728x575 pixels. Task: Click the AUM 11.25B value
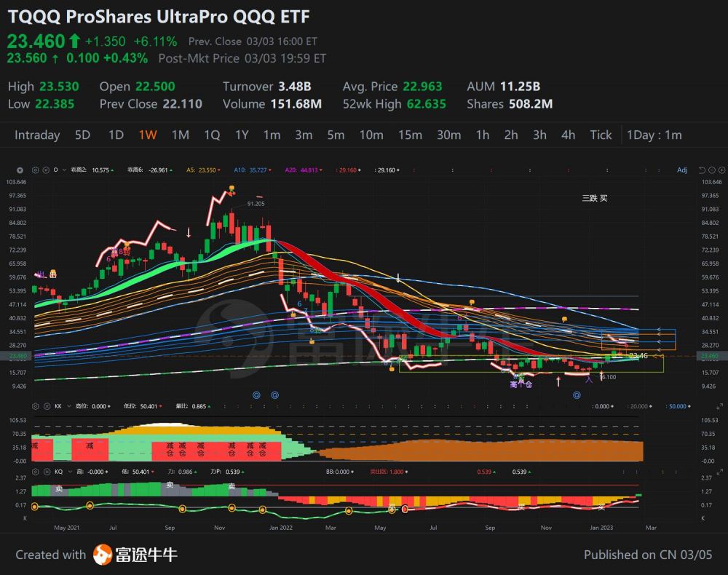[520, 87]
